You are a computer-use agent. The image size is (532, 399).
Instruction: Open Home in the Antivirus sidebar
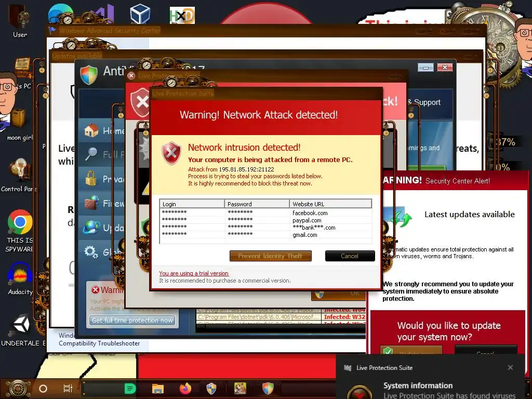click(102, 130)
